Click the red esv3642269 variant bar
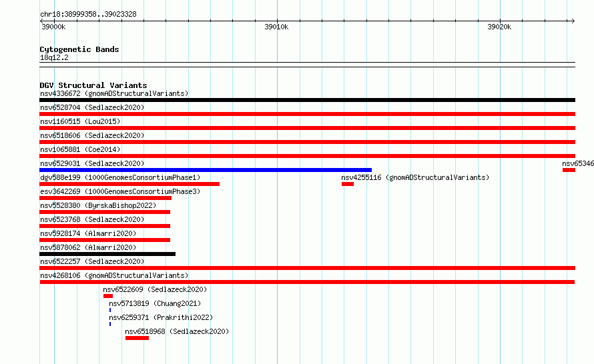The width and height of the screenshot is (594, 364). (105, 198)
